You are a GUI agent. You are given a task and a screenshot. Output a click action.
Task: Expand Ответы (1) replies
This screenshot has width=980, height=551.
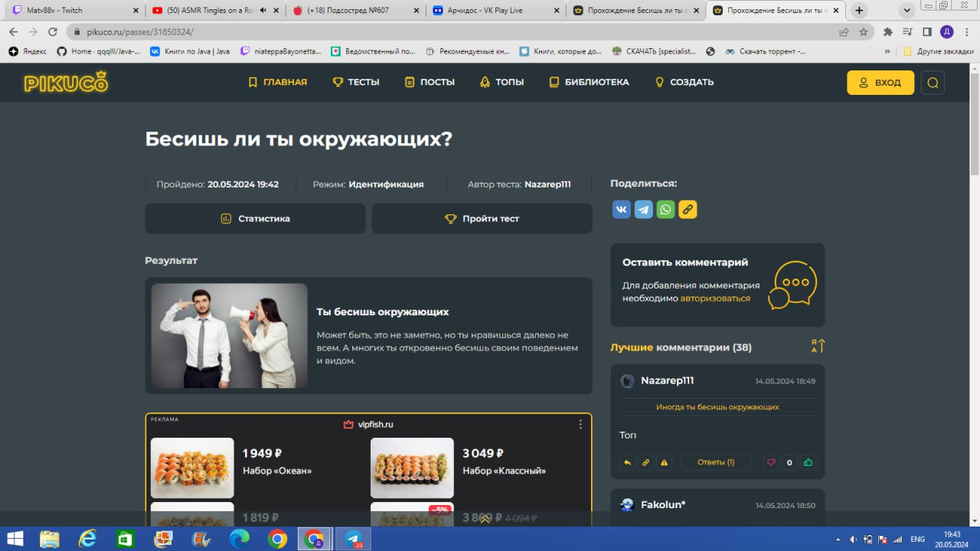(716, 462)
